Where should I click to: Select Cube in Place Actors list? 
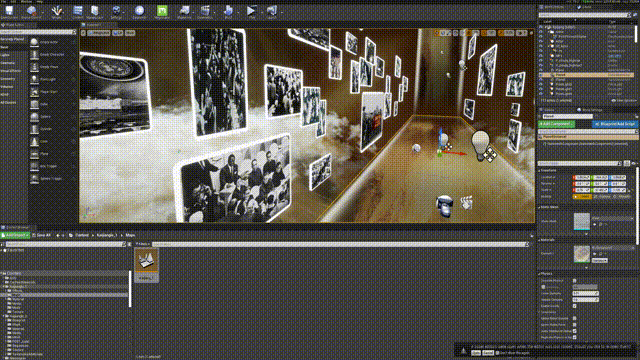tap(53, 104)
